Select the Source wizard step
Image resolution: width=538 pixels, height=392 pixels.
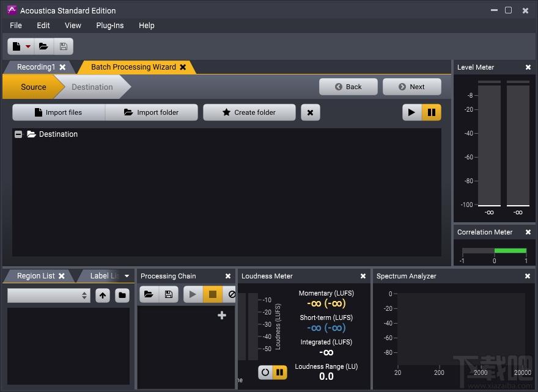click(33, 87)
